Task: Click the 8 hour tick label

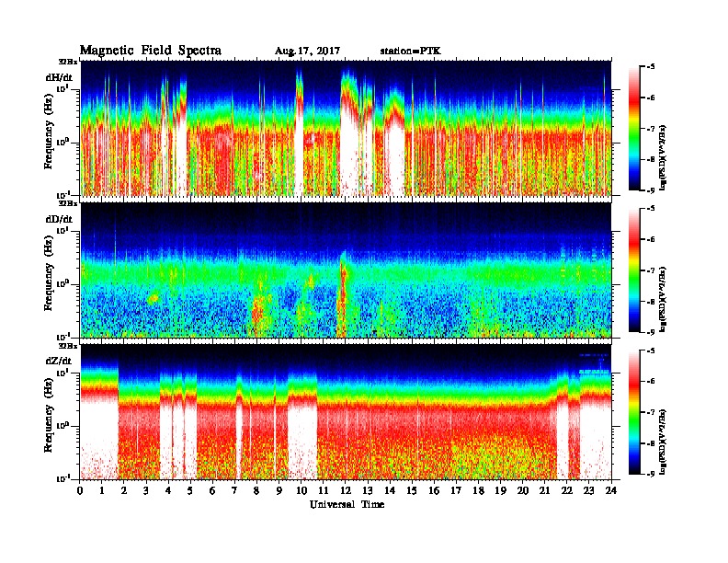Action: point(257,491)
